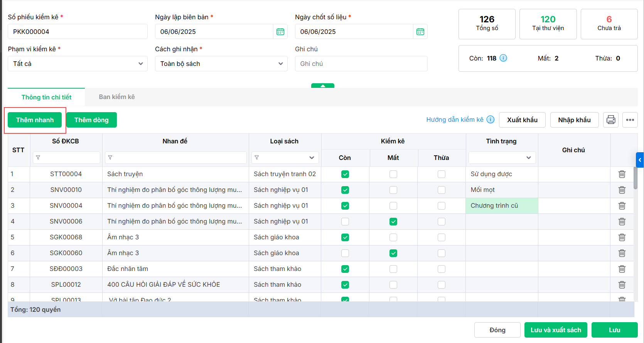Delete row STT00004 with trash icon
Screen dimensions: 644x343
622,174
